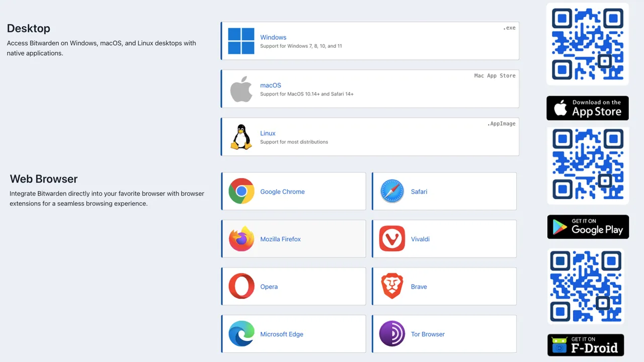Open the Brave extension link
Screen dimensions: 644x362
pos(419,287)
